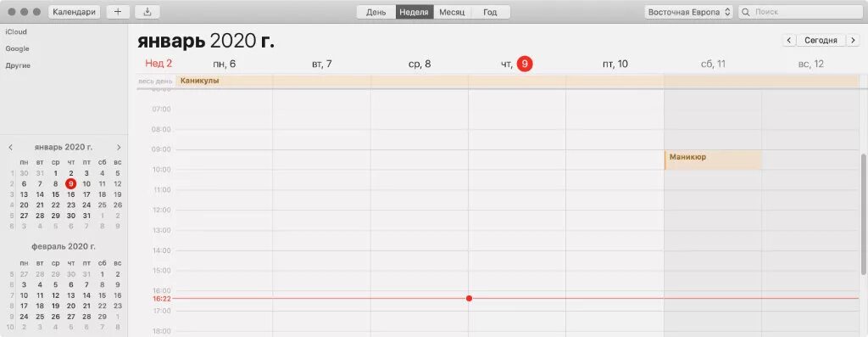The height and width of the screenshot is (337, 868).
Task: Switch to Год view
Action: point(491,12)
